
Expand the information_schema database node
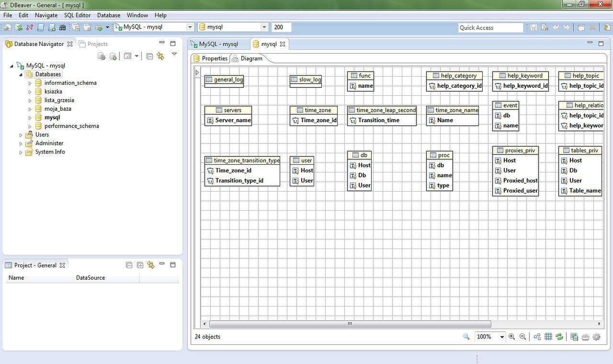point(30,83)
